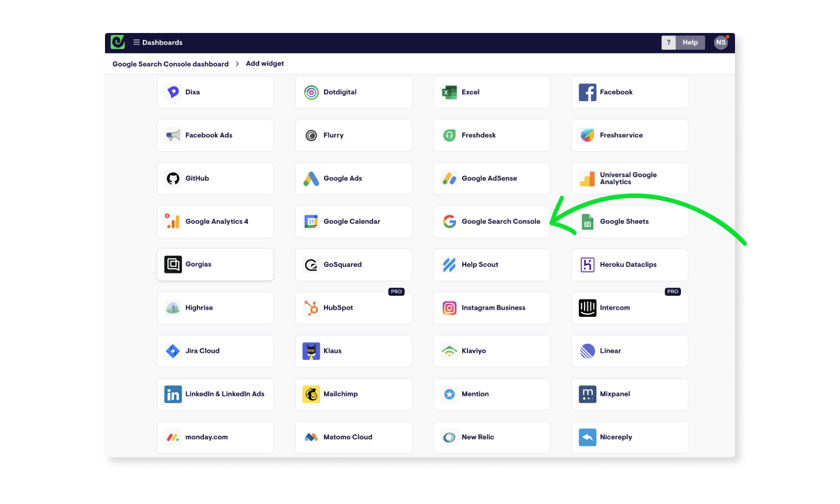This screenshot has width=840, height=504.
Task: Select the Jira Cloud icon
Action: [173, 351]
